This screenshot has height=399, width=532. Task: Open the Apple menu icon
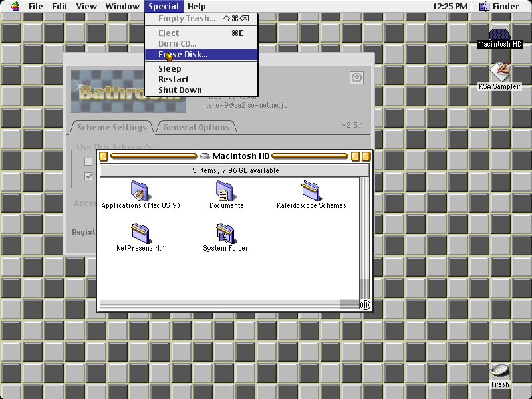[15, 6]
